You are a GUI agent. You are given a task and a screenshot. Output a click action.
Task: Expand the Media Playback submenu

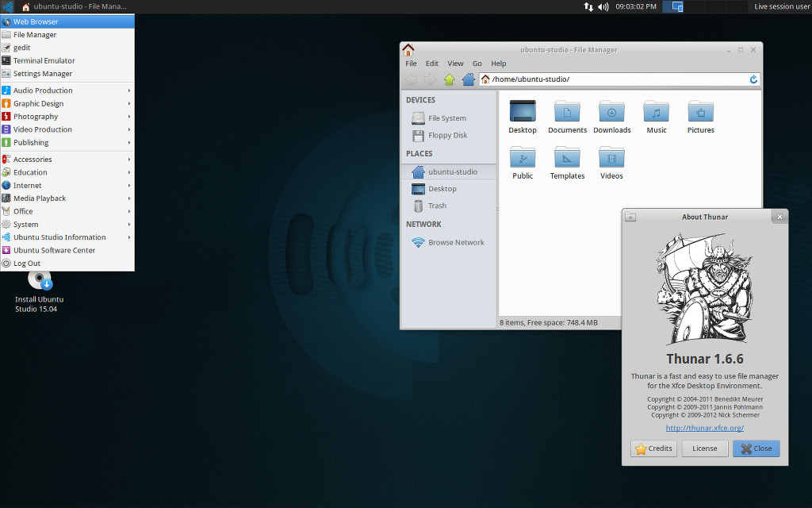pyautogui.click(x=67, y=198)
